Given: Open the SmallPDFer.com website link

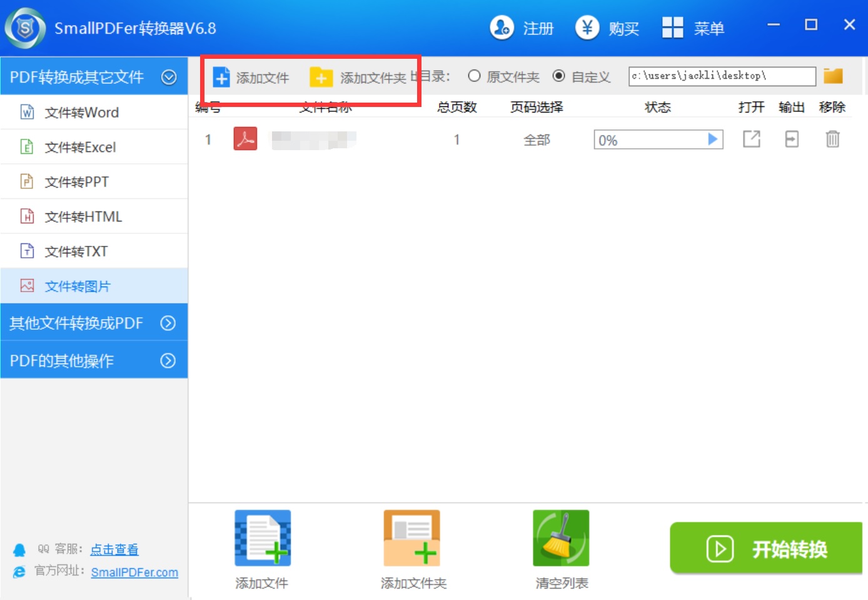Looking at the screenshot, I should pos(134,572).
